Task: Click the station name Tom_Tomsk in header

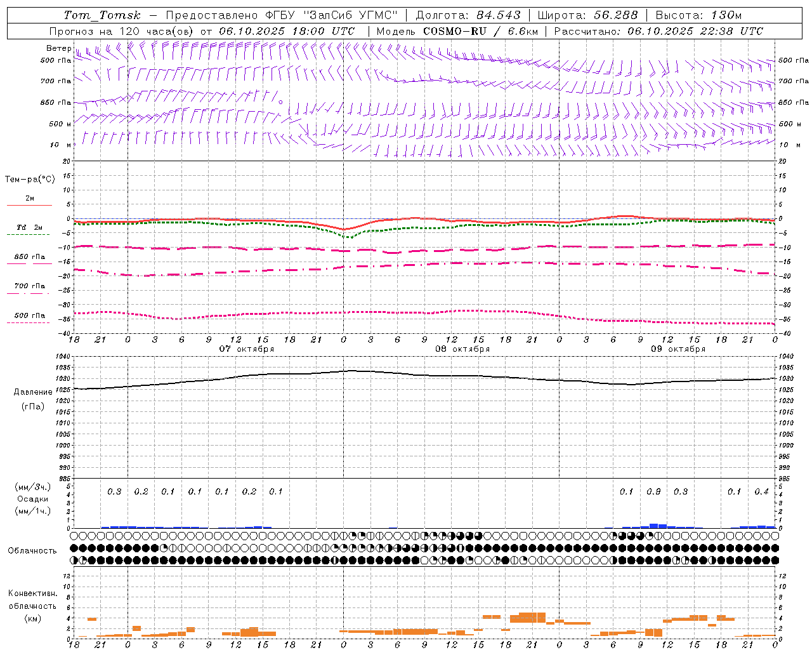Action: point(102,15)
